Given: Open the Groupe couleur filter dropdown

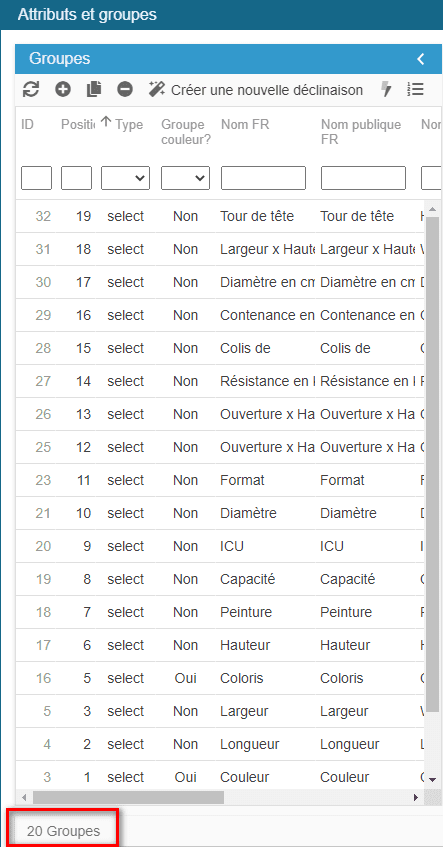Looking at the screenshot, I should tap(185, 178).
